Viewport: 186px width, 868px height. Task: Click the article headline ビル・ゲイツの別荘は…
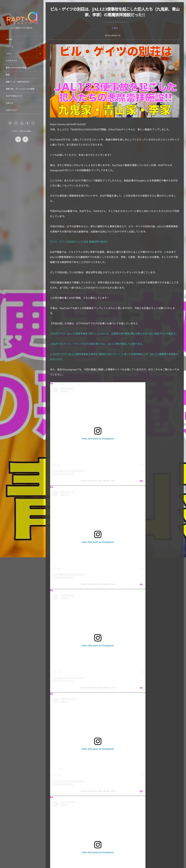(115, 12)
